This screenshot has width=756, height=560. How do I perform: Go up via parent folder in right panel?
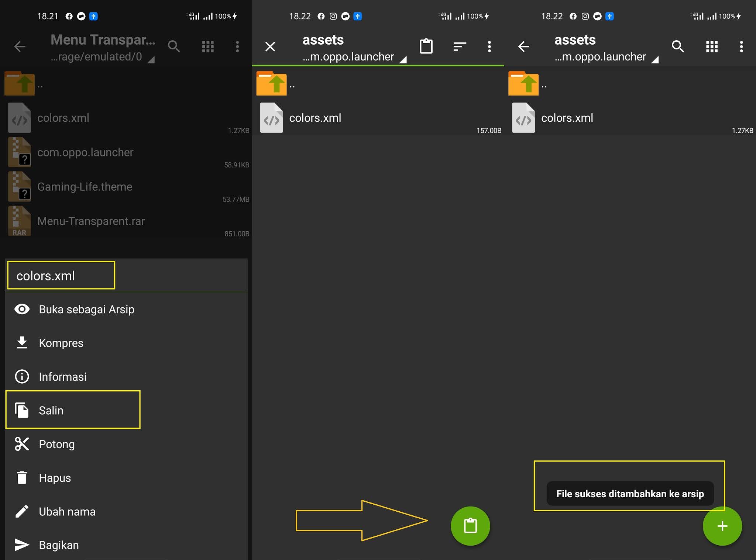click(x=523, y=84)
